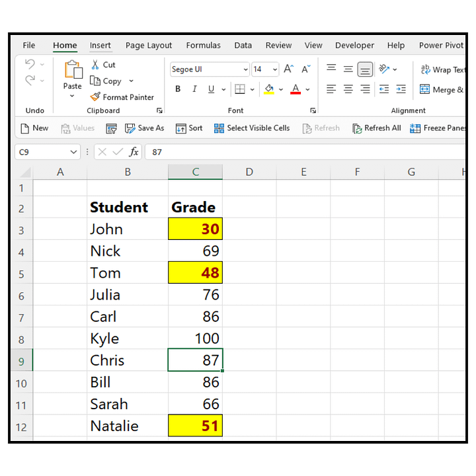This screenshot has height=476, width=476.
Task: Open the Orientation dropdown arrow
Action: click(x=395, y=69)
